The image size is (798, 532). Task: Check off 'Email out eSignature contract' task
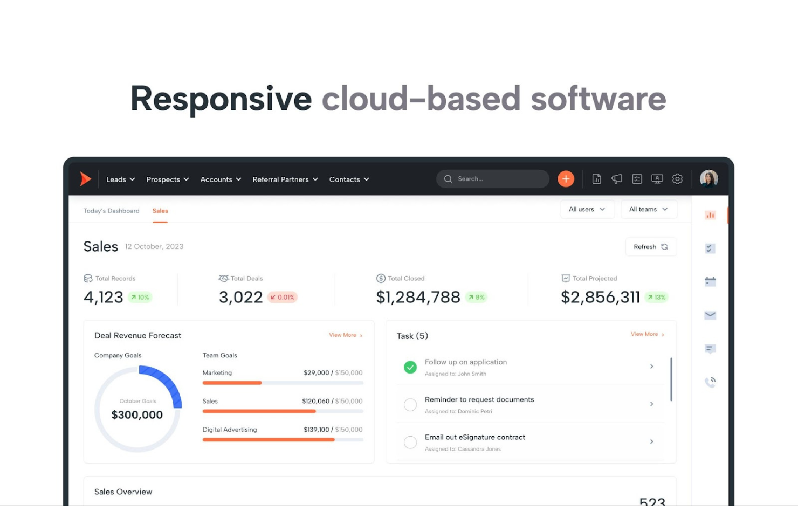pos(410,442)
